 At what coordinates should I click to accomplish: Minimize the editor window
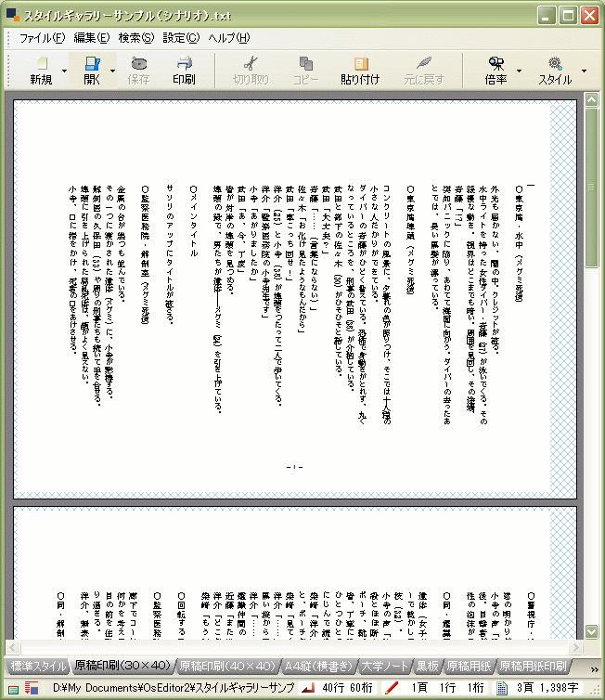tap(547, 16)
